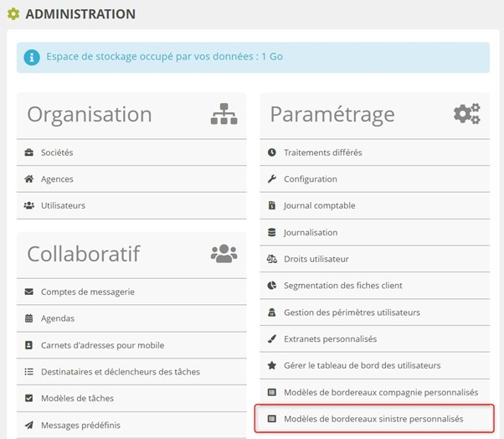Click the envelope icon for Comptes de messagerie
The width and height of the screenshot is (504, 439).
coord(29,292)
